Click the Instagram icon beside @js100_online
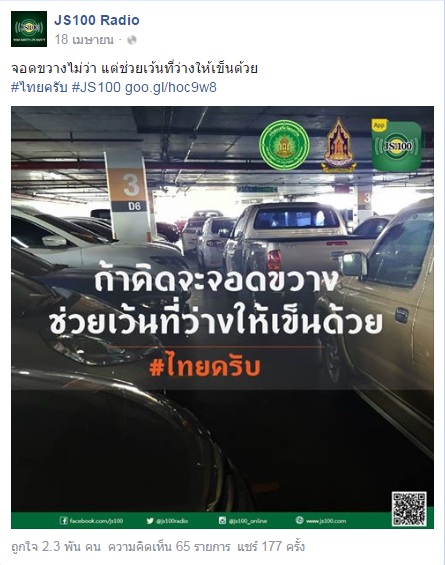This screenshot has height=565, width=445. point(222,520)
